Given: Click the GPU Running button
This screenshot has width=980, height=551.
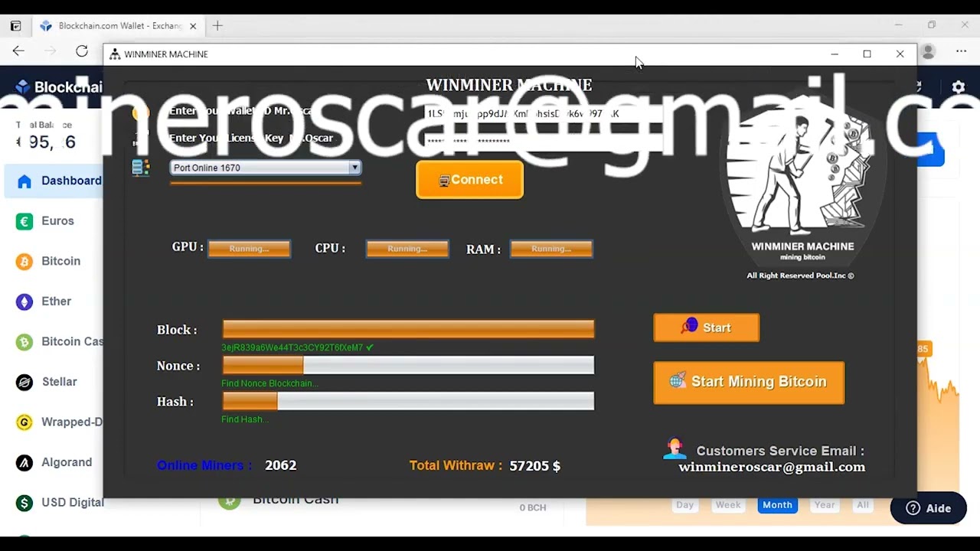Looking at the screenshot, I should (249, 249).
